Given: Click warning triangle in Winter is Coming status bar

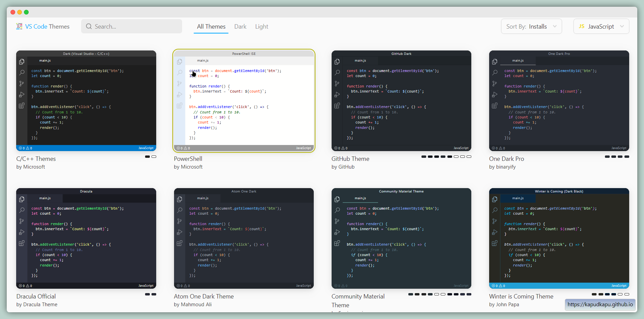Looking at the screenshot, I should click(x=501, y=286).
